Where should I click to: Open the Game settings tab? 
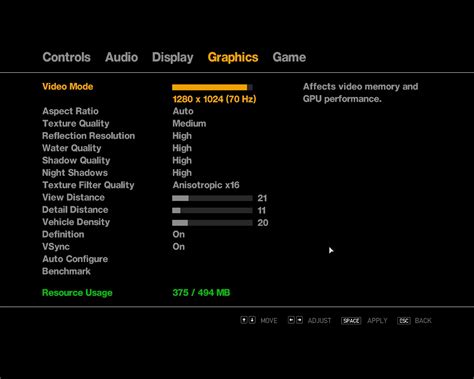click(x=289, y=57)
